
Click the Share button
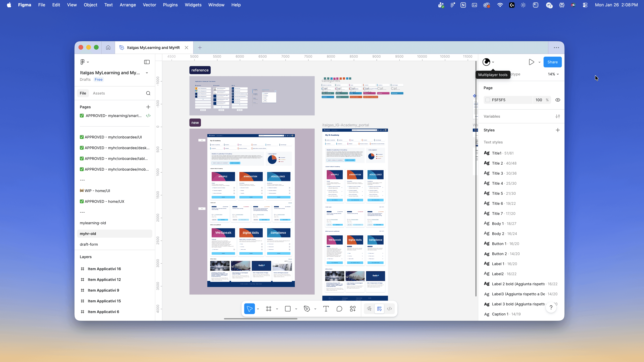click(552, 62)
